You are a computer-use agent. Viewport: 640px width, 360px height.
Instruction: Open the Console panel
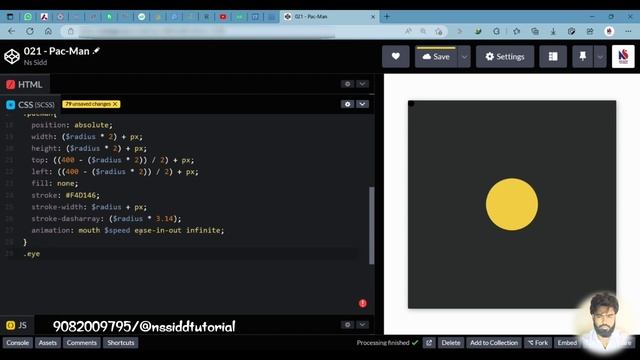[18, 342]
